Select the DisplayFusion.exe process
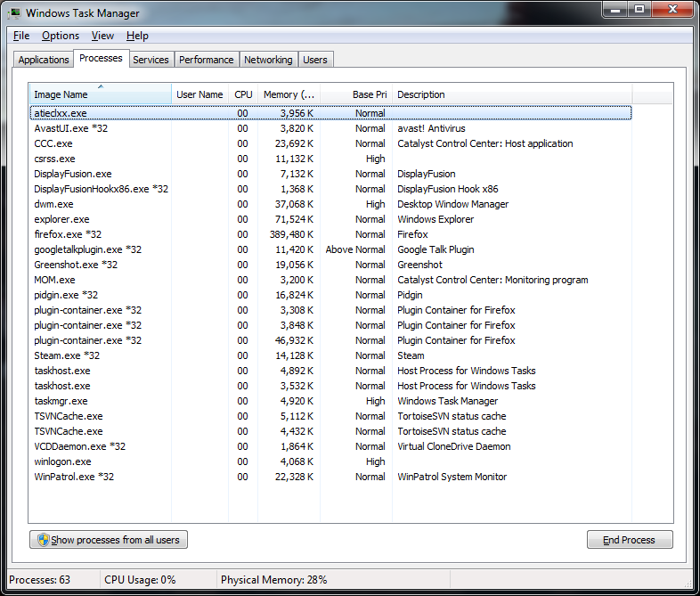This screenshot has height=596, width=700. [x=330, y=174]
